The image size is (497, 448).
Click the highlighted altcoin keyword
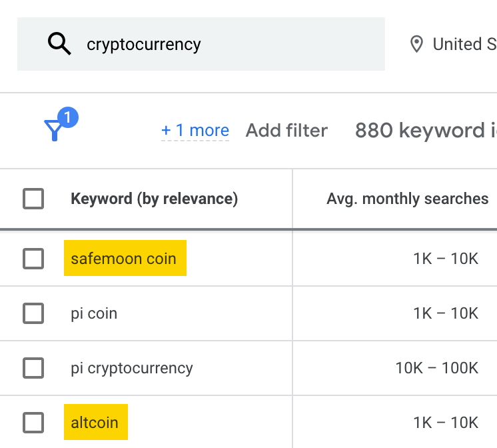(x=95, y=423)
